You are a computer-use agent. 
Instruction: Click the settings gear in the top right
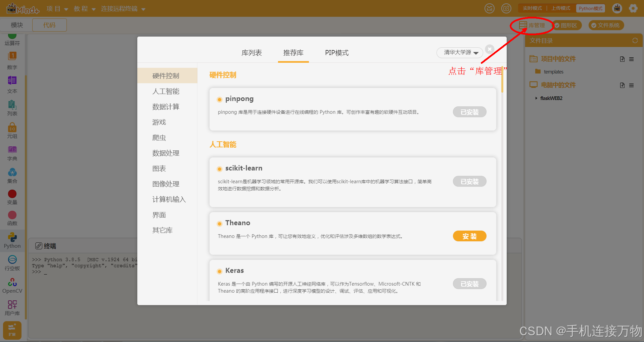(633, 8)
